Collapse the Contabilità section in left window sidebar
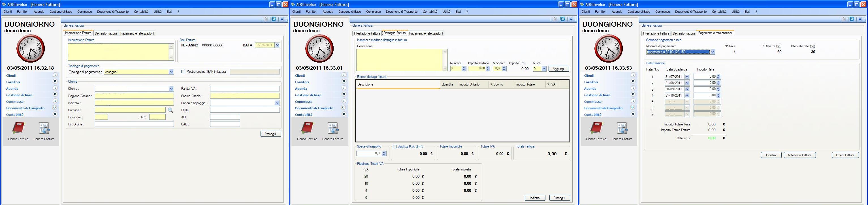Viewport: 868px width, 205px height. (55, 114)
